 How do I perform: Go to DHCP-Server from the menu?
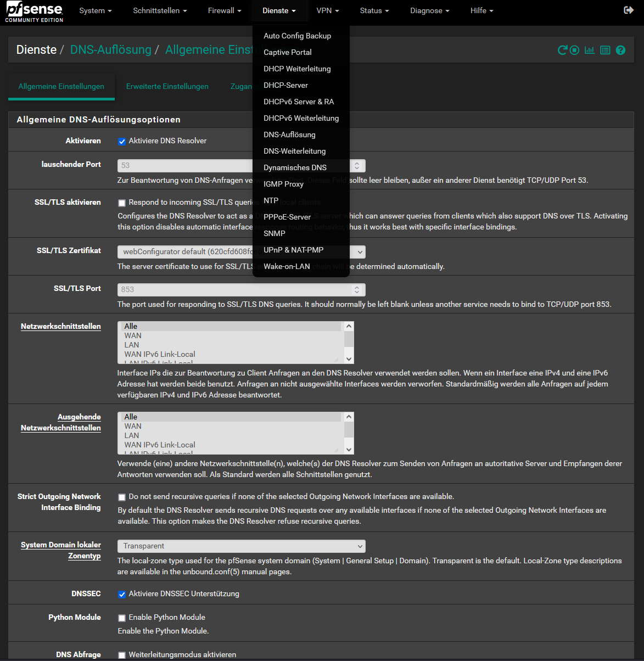301,85
